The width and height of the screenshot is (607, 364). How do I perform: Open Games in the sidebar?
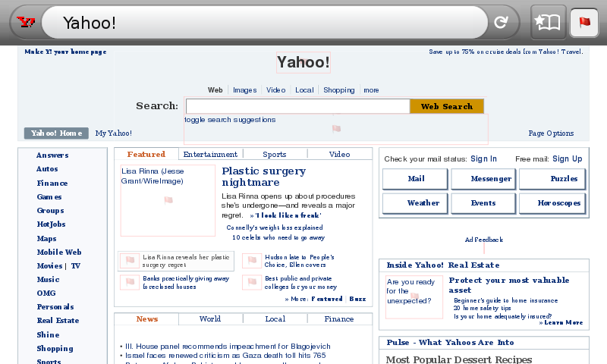click(x=49, y=196)
